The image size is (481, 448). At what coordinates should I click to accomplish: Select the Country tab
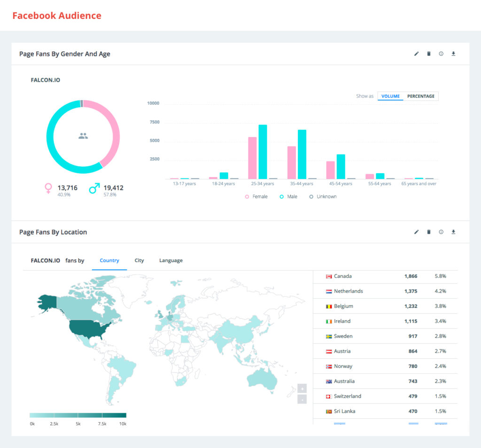[109, 260]
